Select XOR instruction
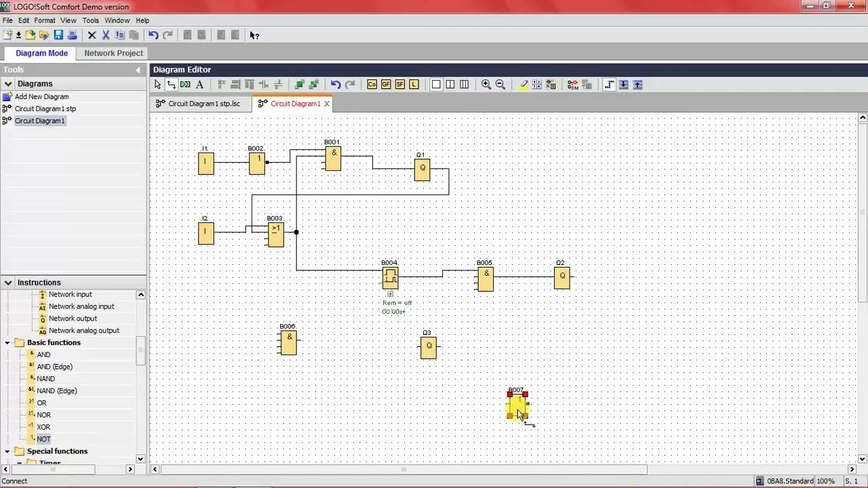This screenshot has width=868, height=488. click(43, 427)
